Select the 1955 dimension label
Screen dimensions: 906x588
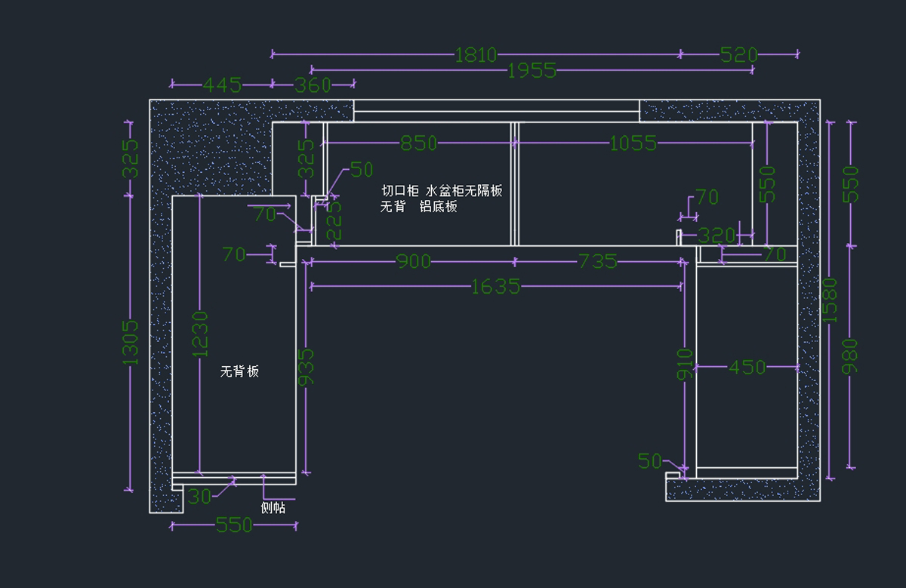[x=532, y=71]
